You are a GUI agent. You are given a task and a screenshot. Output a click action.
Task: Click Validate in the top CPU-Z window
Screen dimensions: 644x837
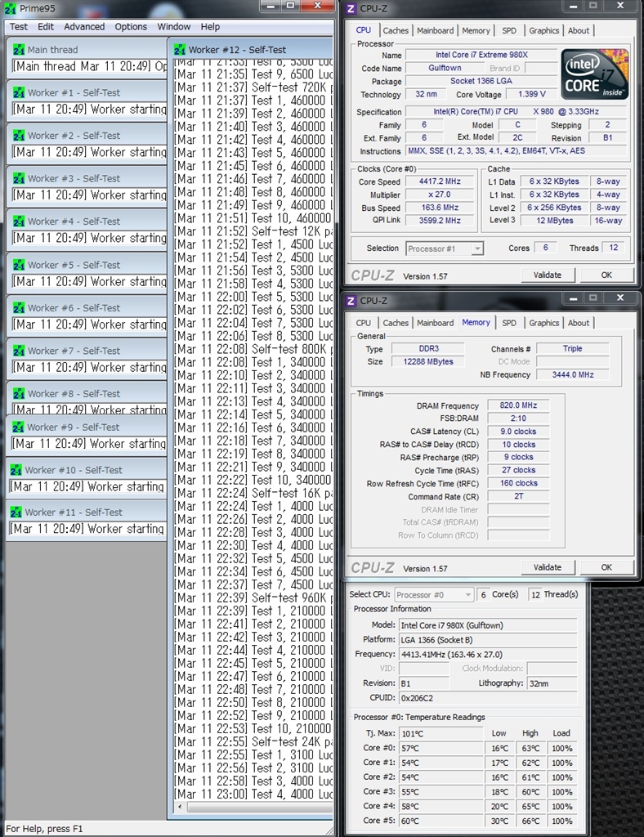(x=548, y=275)
